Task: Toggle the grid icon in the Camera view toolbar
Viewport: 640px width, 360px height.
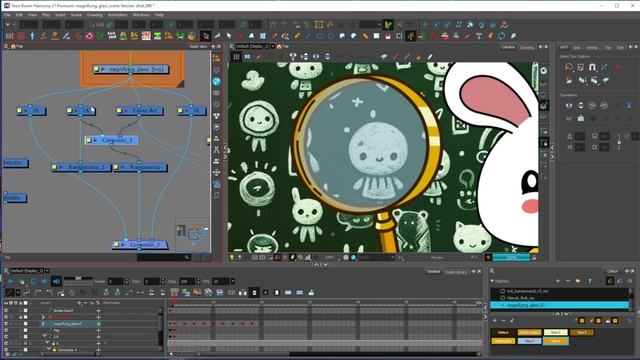Action: coord(236,57)
